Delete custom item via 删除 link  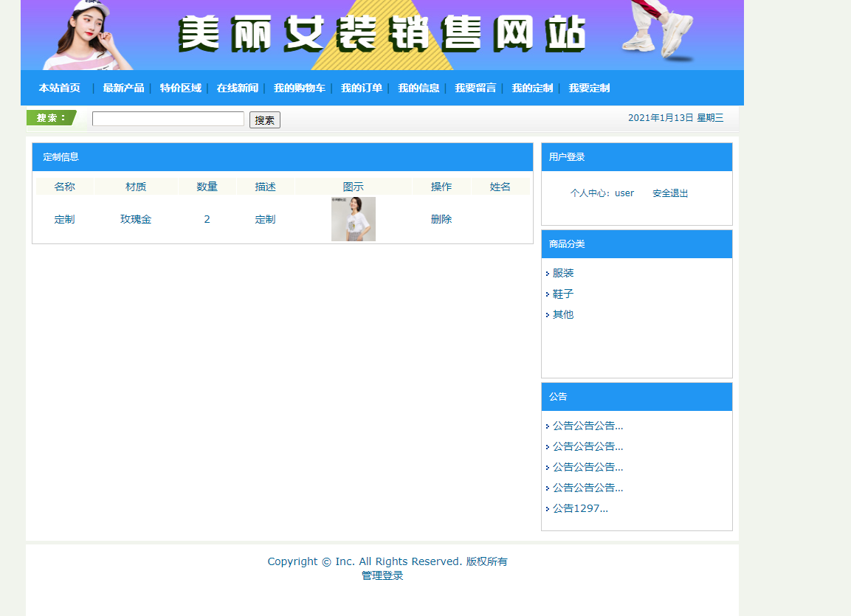[441, 218]
